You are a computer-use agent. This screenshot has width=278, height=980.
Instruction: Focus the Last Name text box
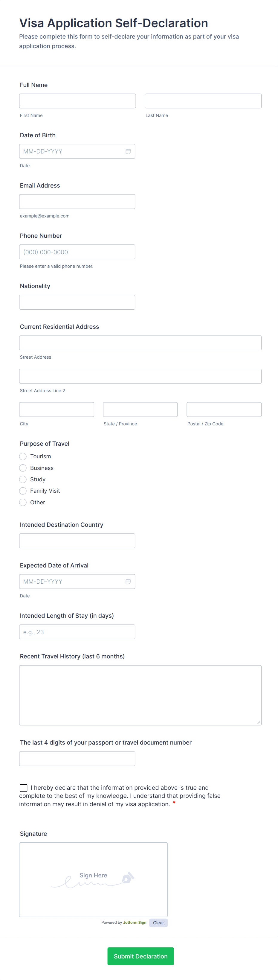tap(203, 101)
